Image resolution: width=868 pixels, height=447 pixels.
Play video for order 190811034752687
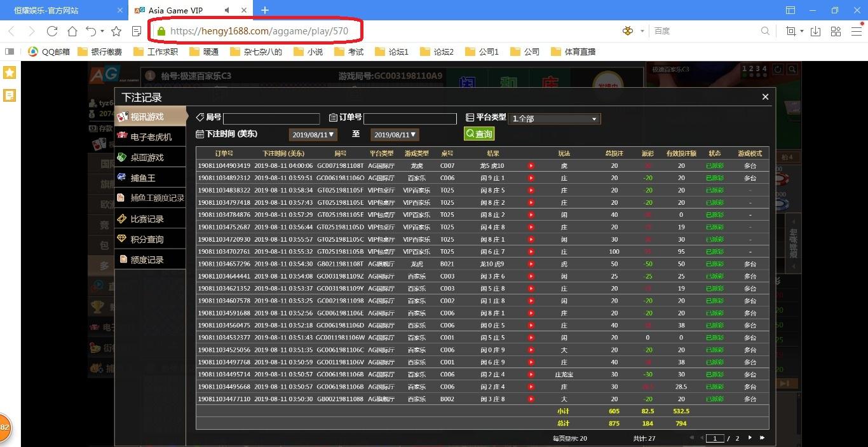tap(531, 227)
